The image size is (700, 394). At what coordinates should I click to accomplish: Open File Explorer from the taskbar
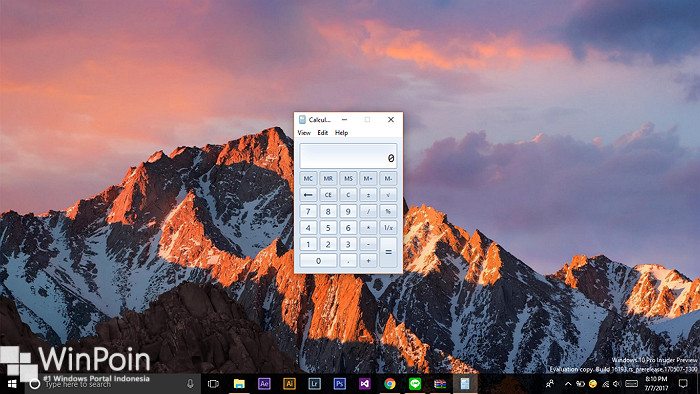click(x=239, y=384)
